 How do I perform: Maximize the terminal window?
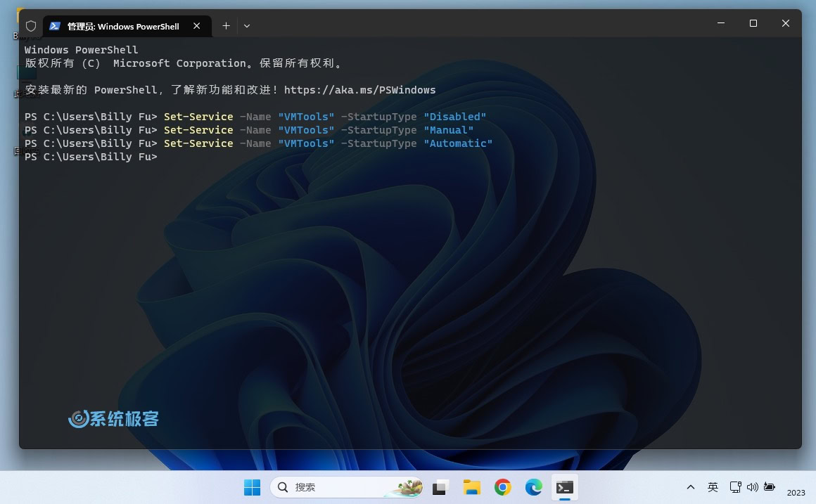(753, 23)
